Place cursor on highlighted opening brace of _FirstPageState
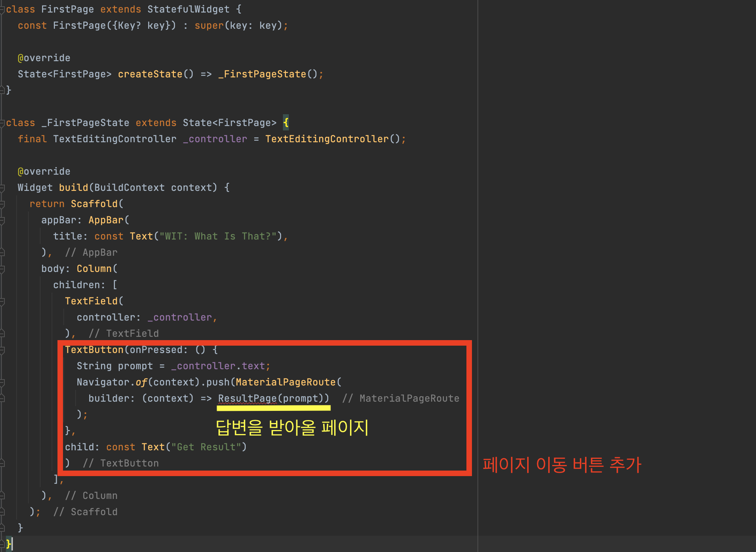 pos(286,123)
